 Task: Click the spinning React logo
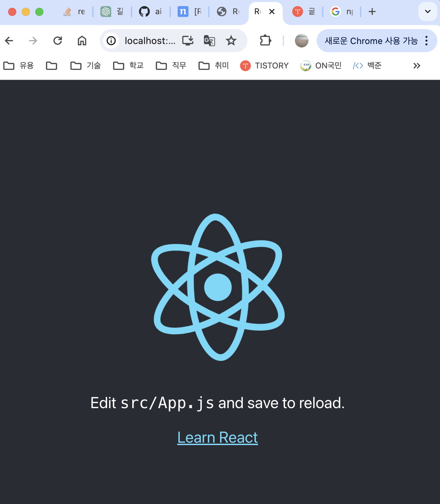point(218,287)
